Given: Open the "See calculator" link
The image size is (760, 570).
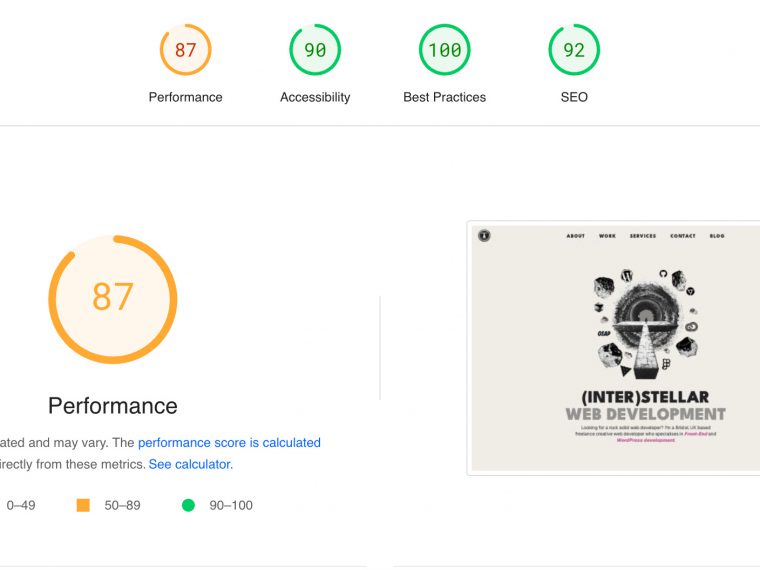Looking at the screenshot, I should coord(190,464).
